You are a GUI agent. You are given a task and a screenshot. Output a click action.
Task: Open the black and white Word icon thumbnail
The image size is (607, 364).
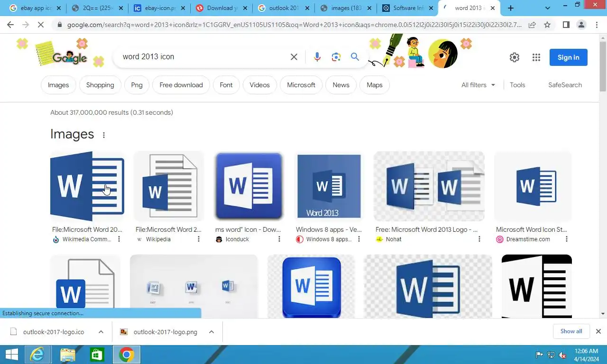coord(537,286)
